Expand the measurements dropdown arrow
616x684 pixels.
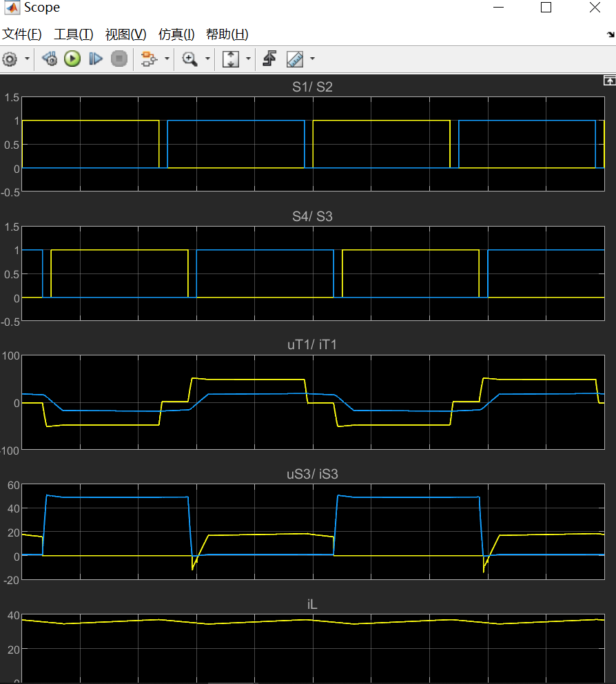[x=312, y=59]
